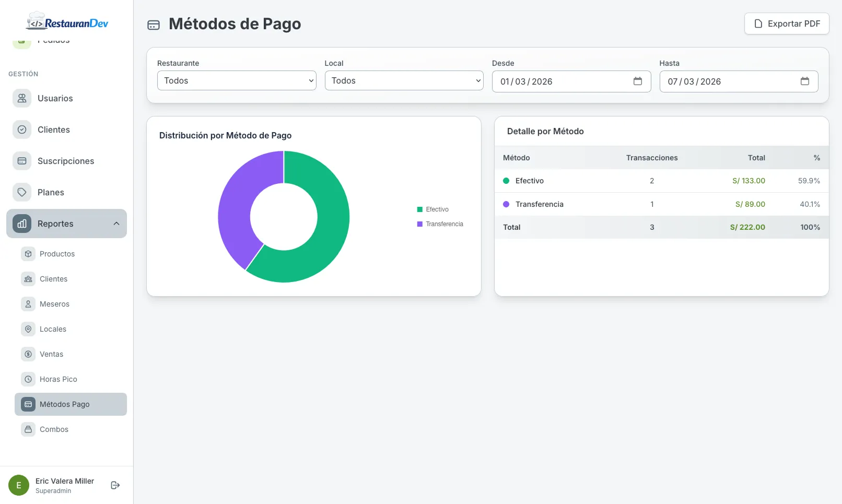Open the Combos report page

point(54,429)
